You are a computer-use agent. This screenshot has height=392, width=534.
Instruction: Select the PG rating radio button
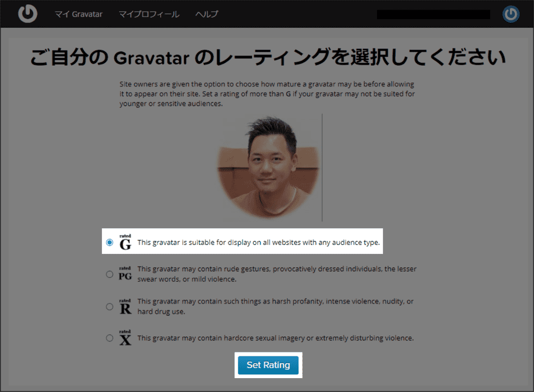(x=109, y=274)
